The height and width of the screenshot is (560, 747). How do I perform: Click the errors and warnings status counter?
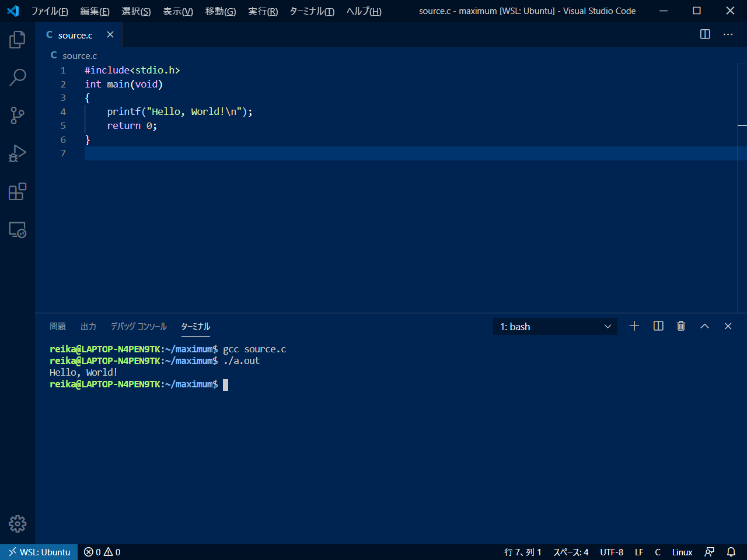pos(102,552)
